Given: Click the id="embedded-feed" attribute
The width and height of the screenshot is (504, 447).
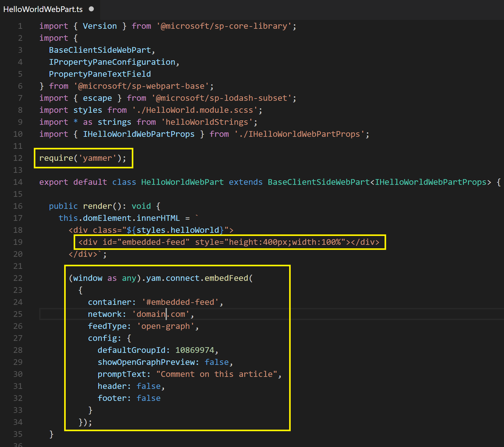Looking at the screenshot, I should click(x=146, y=242).
